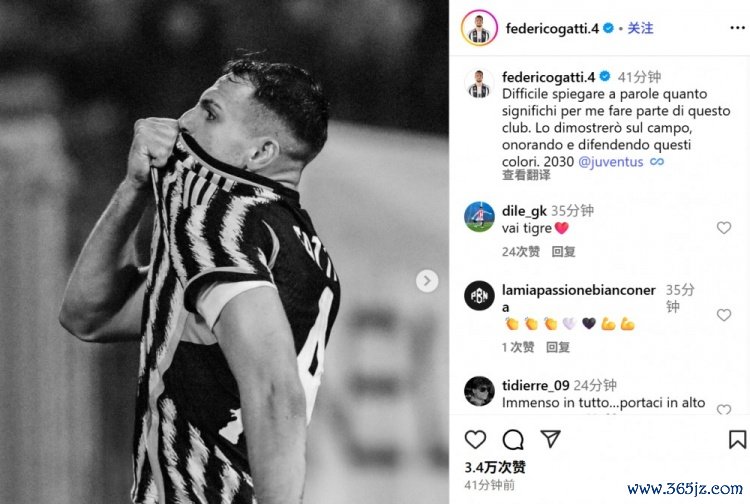Like the post with the heart icon
This screenshot has width=750, height=504.
(x=475, y=439)
